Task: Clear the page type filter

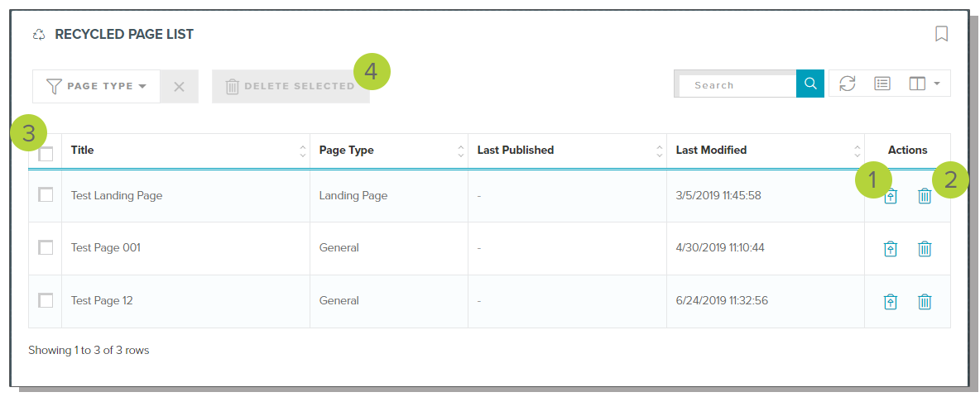Action: [x=180, y=86]
